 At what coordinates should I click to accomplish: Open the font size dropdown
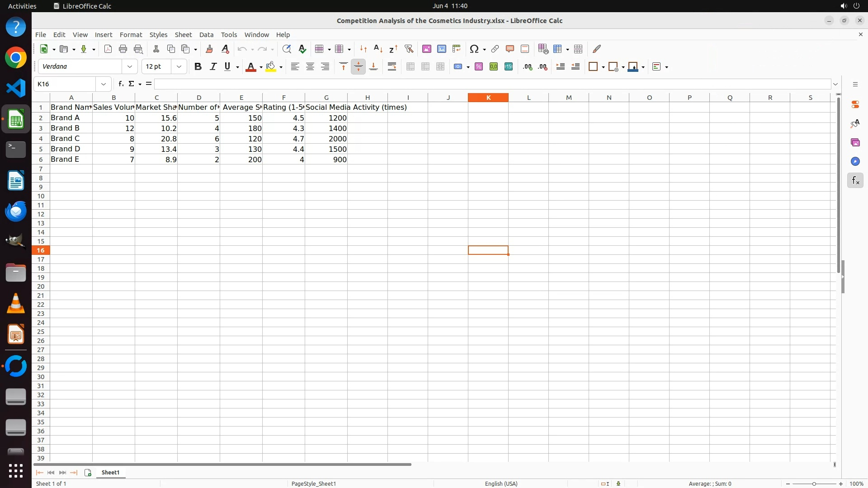click(x=179, y=67)
